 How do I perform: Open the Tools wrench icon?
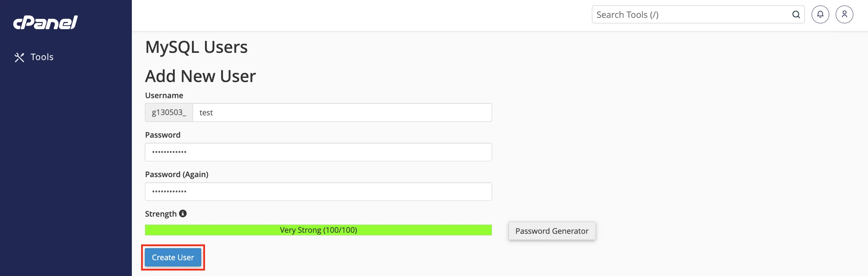point(19,57)
